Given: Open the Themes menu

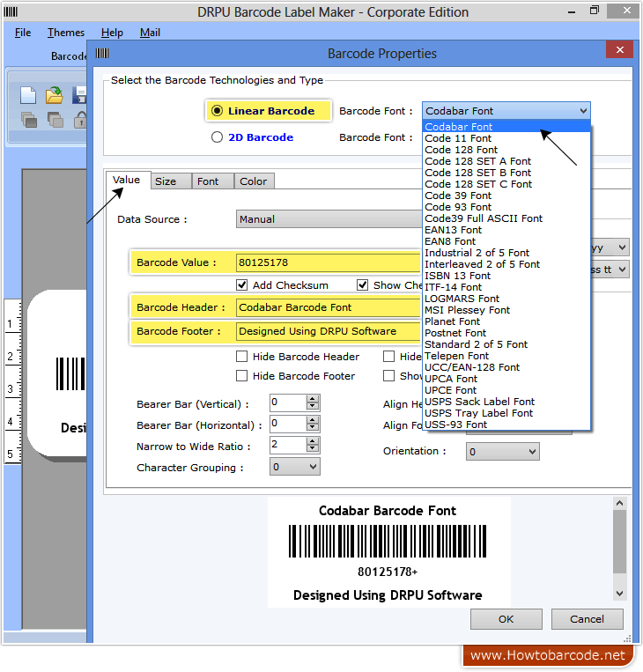Looking at the screenshot, I should pos(66,33).
